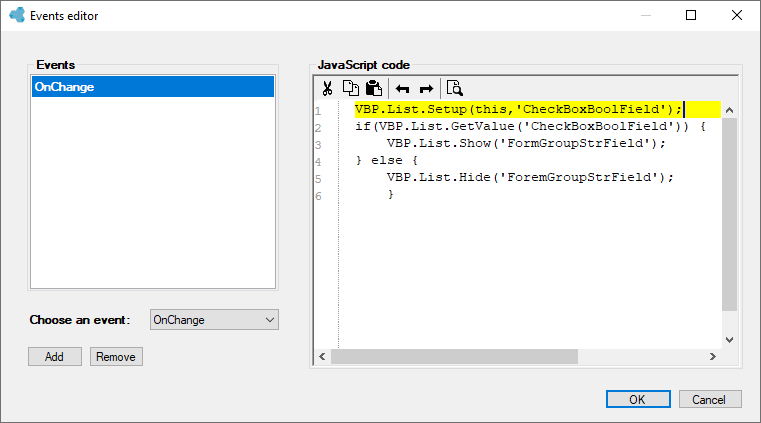Maximize the Events editor window
761x423 pixels.
click(691, 16)
